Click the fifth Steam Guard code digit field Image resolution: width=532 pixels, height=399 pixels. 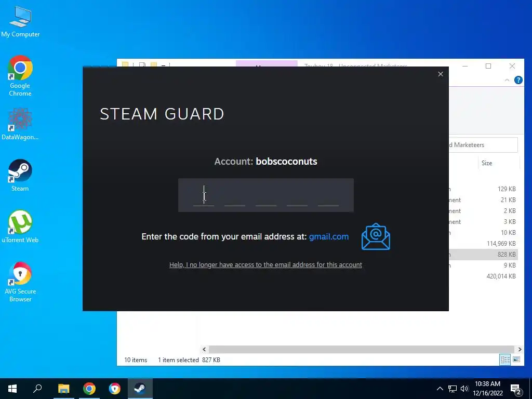(328, 196)
